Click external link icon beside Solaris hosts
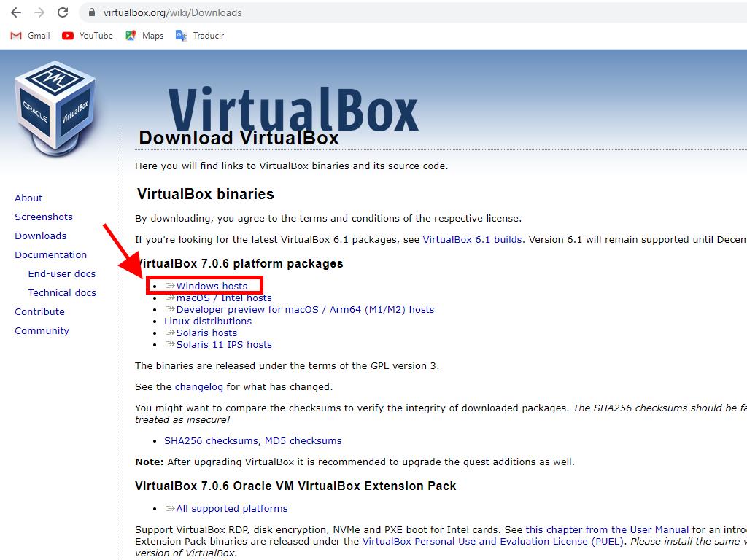The height and width of the screenshot is (560, 747). tap(169, 332)
